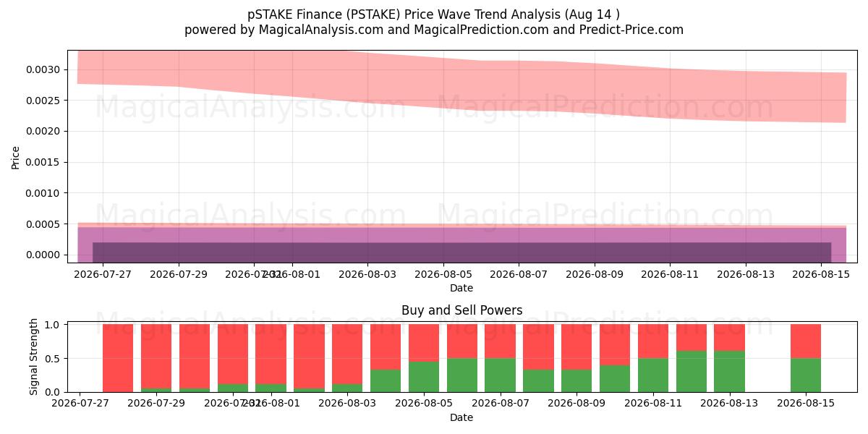Click the green segment of the 2026-08-15 bar
Viewport: 868px width, 434px height.
[806, 375]
